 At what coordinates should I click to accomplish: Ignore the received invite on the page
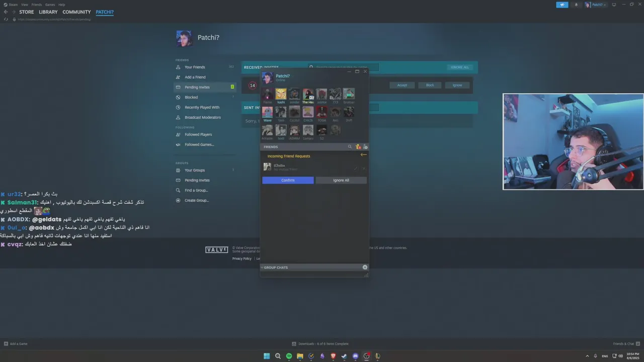coord(457,85)
